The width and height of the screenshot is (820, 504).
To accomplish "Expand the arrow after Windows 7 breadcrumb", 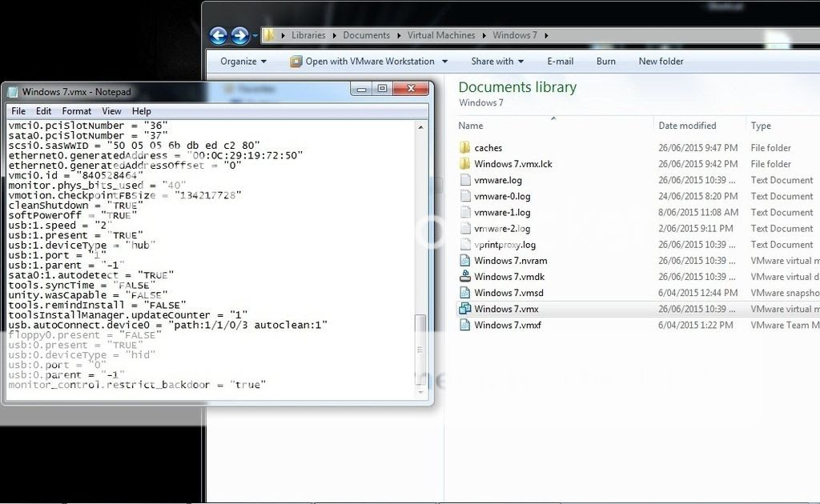I will tap(546, 35).
